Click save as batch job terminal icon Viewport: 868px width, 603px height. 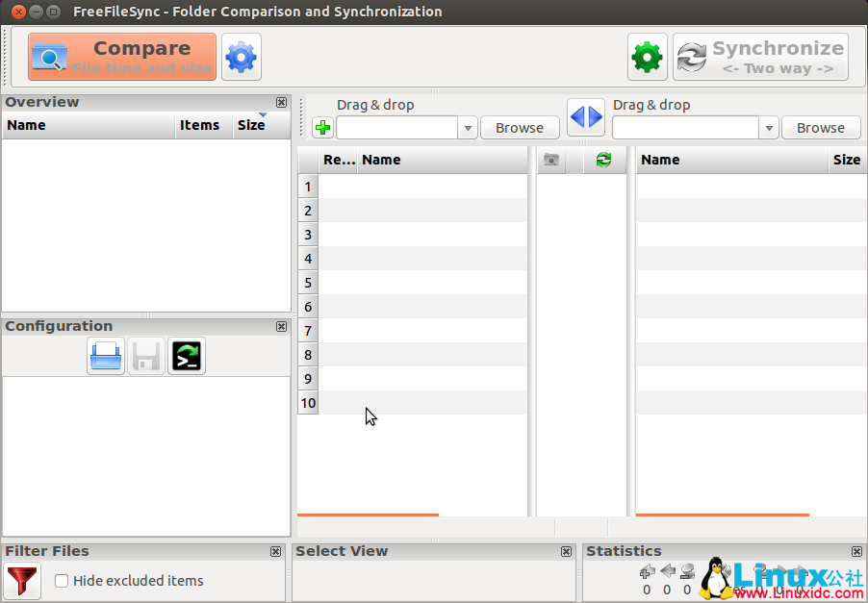[187, 357]
